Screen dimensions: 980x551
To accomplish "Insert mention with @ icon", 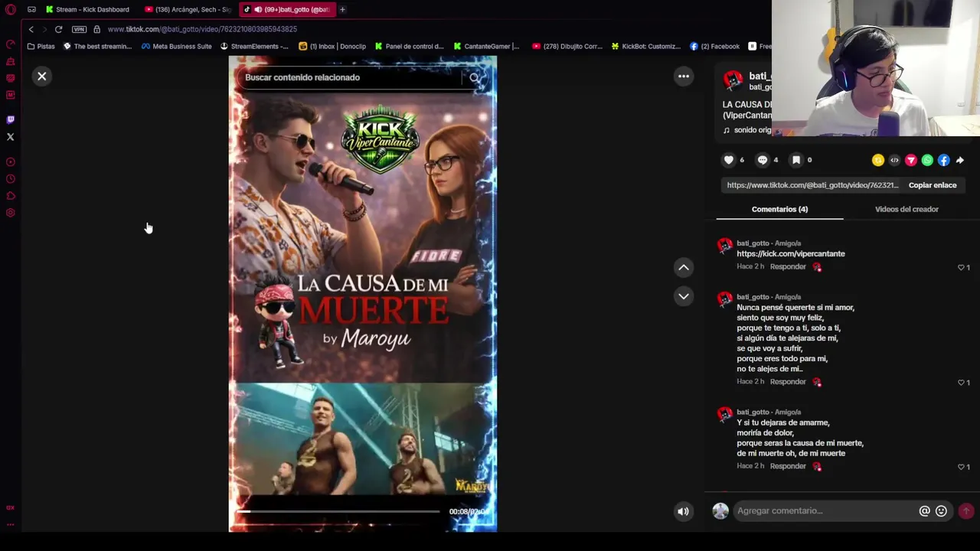I will point(924,511).
